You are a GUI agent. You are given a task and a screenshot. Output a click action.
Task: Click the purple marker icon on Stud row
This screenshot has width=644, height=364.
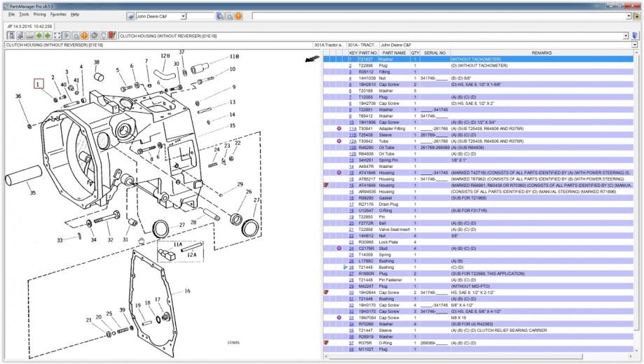(x=339, y=248)
